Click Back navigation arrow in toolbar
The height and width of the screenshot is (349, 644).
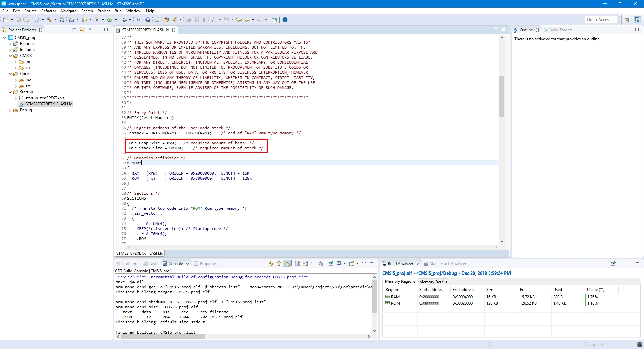pyautogui.click(x=247, y=20)
